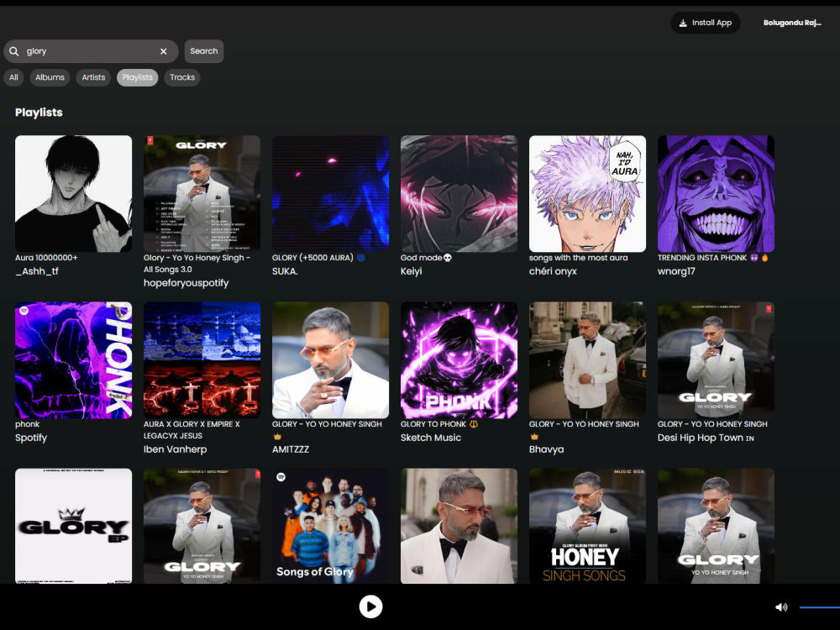Open the Aura 10000000+ playlist cover

click(x=73, y=193)
